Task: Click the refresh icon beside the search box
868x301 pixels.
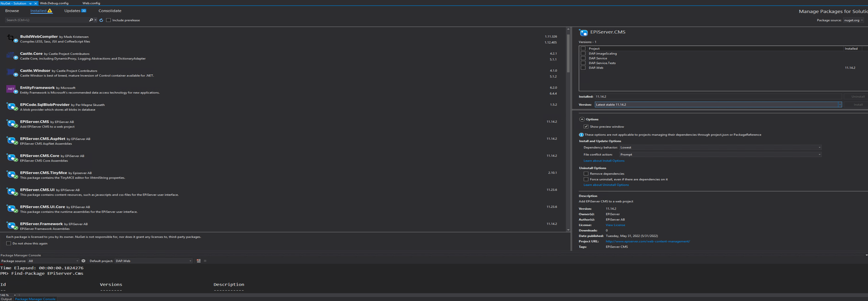Action: point(101,20)
